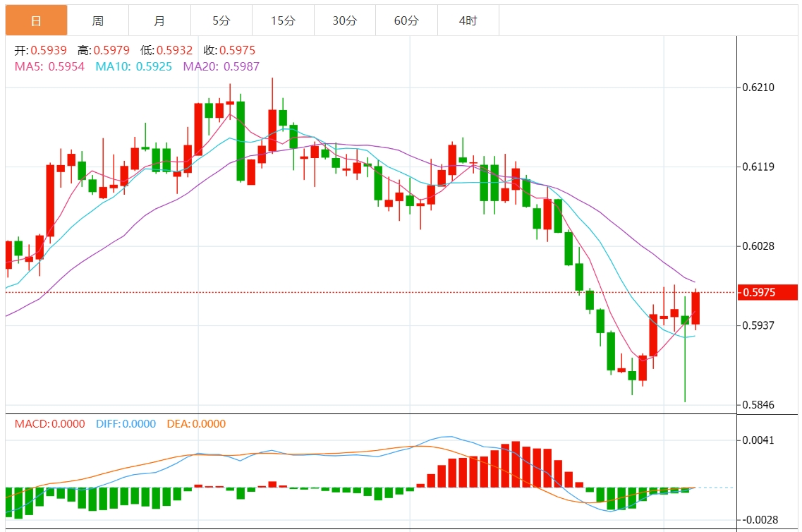
Task: Open the 5分 timeframe tab
Action: [221, 20]
